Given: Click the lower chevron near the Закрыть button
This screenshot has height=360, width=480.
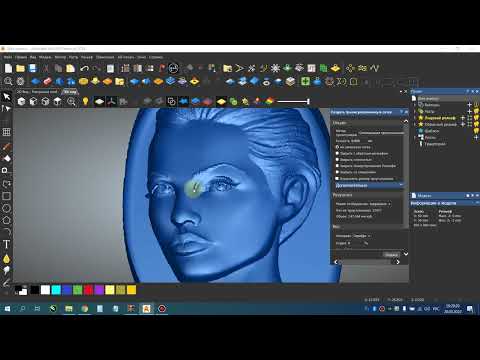Looking at the screenshot, I should coord(406,254).
